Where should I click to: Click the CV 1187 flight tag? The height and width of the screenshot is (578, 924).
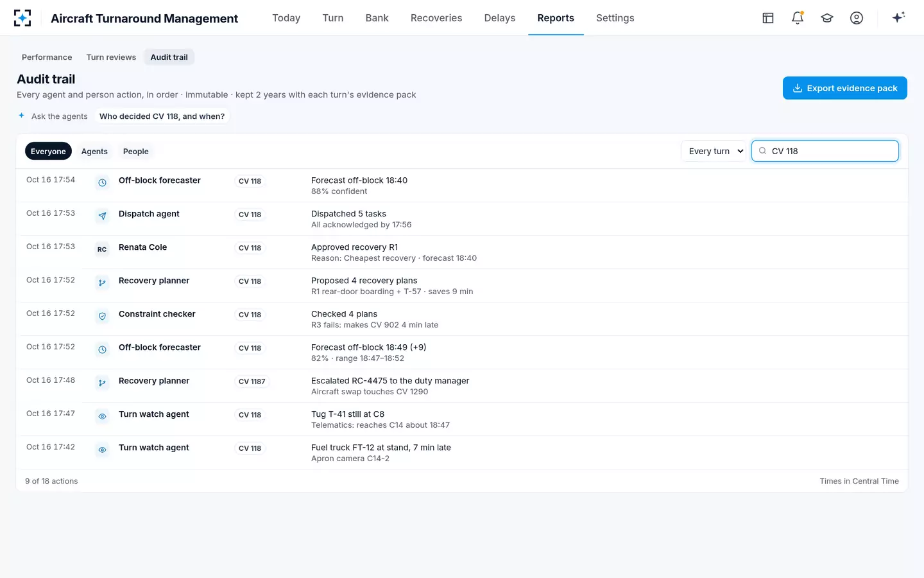pos(252,381)
